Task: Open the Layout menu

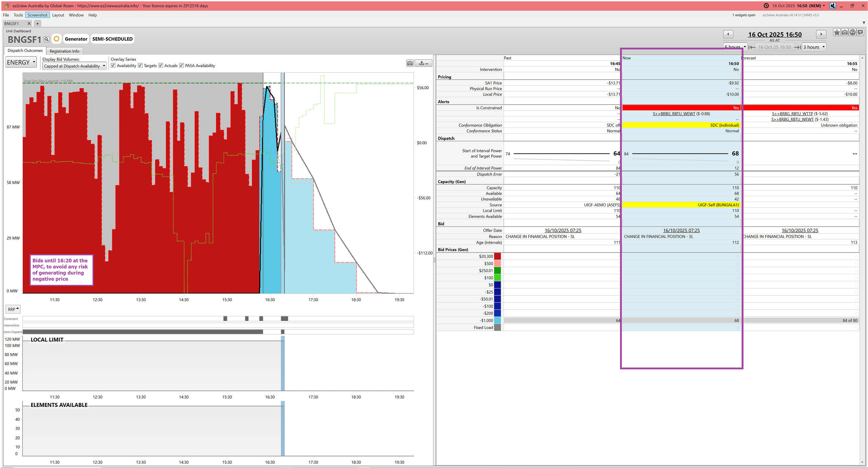Action: point(58,15)
